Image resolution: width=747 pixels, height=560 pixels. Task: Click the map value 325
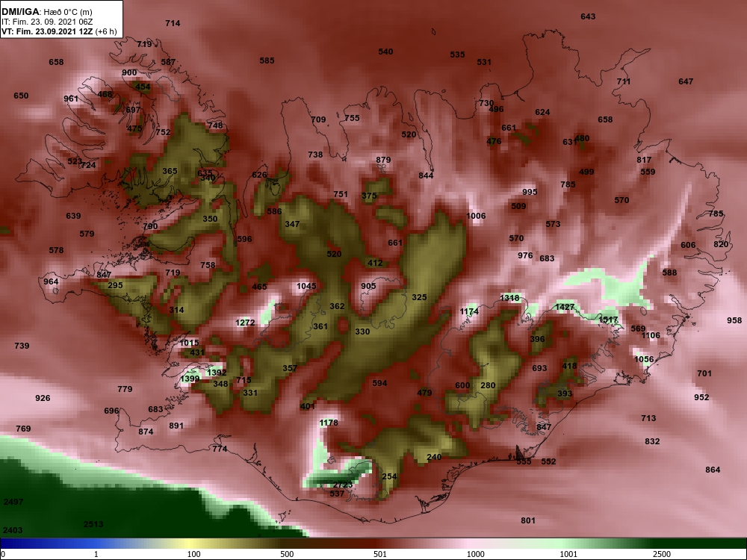pos(419,297)
